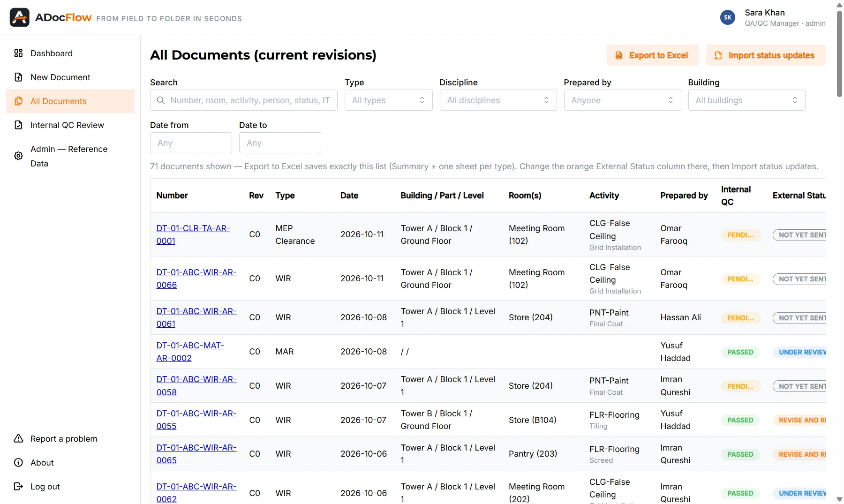844x504 pixels.
Task: Click the Number column header
Action: coord(172,196)
